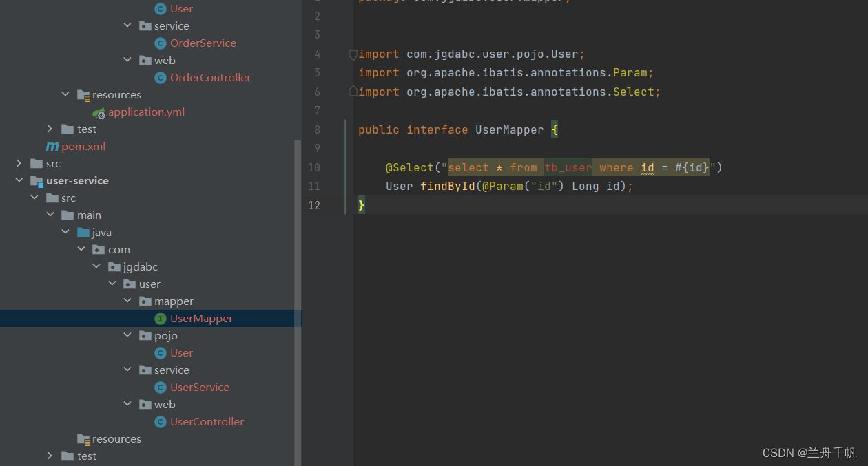This screenshot has height=466, width=868.
Task: Click service package icon above OrderService
Action: [x=145, y=26]
